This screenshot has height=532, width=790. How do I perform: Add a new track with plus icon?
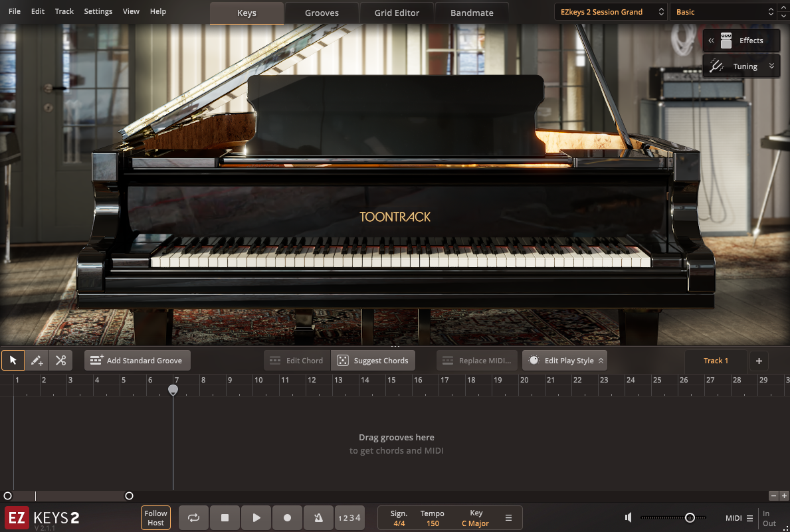[759, 360]
